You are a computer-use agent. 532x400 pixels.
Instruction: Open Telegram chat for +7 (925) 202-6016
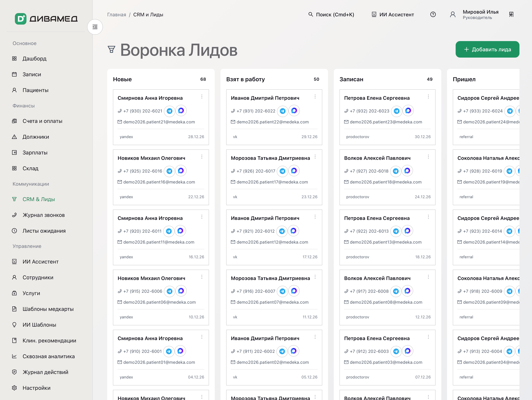[x=169, y=171]
